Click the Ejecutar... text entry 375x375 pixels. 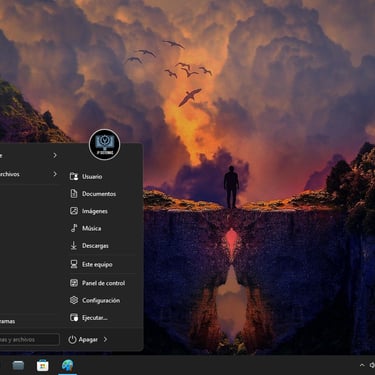pyautogui.click(x=95, y=318)
